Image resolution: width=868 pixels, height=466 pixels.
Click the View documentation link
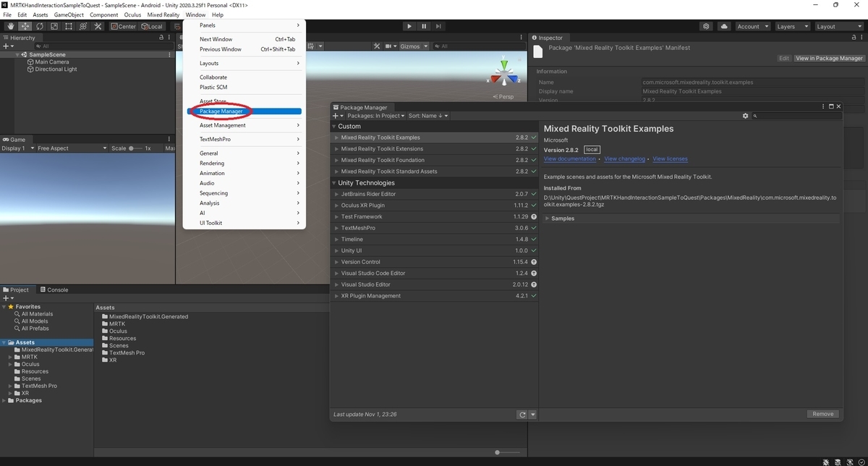[x=570, y=159]
